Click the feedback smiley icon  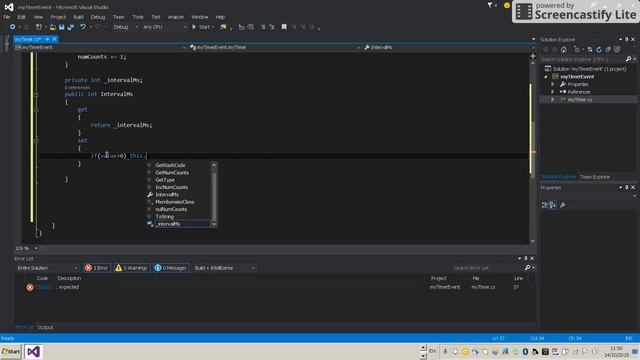507,5
